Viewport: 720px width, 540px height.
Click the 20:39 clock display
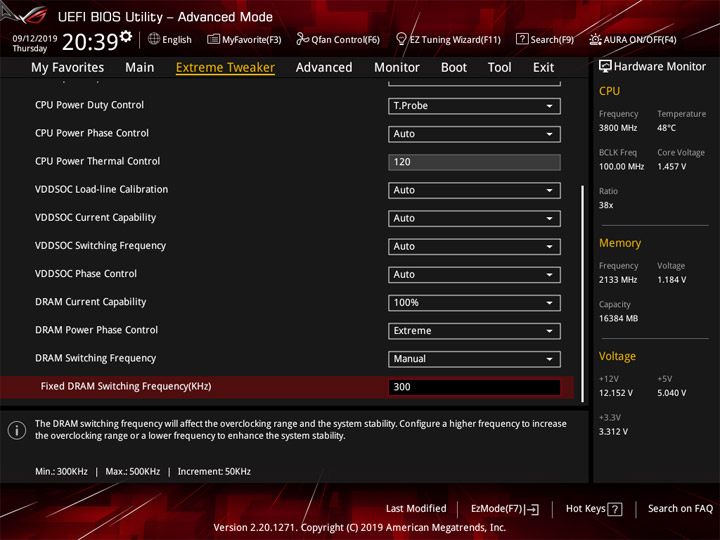[x=90, y=42]
